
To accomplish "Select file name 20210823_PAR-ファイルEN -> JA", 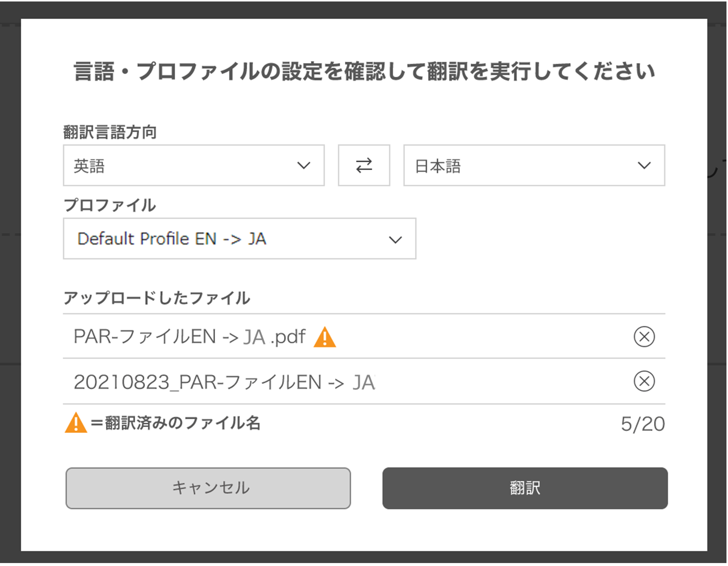I will (x=224, y=382).
